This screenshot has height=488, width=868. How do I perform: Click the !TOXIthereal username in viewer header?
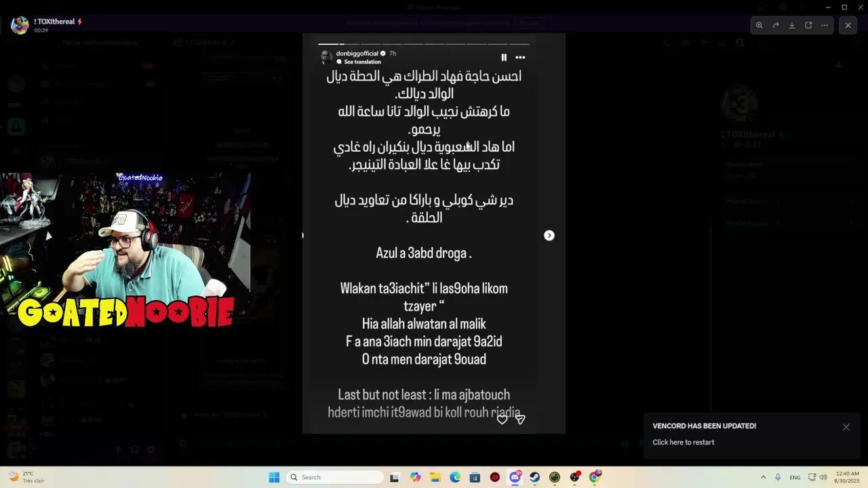54,22
